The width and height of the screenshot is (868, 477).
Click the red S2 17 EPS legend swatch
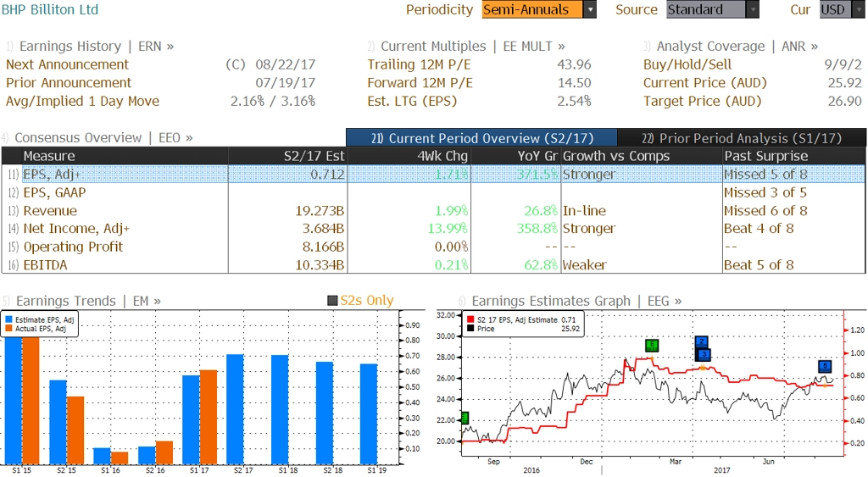point(470,320)
